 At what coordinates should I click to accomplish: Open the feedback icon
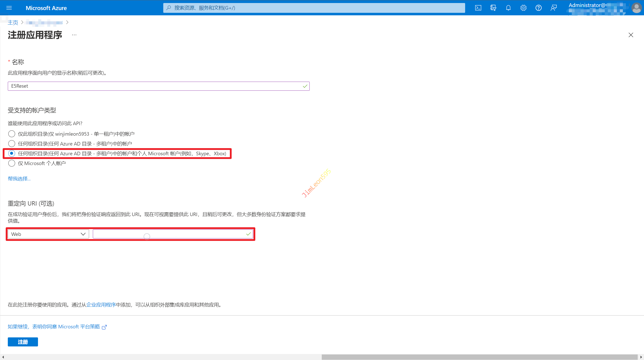click(553, 8)
